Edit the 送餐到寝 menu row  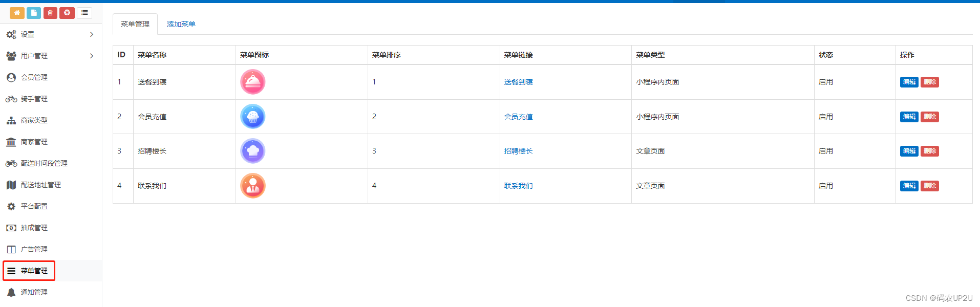(x=909, y=82)
